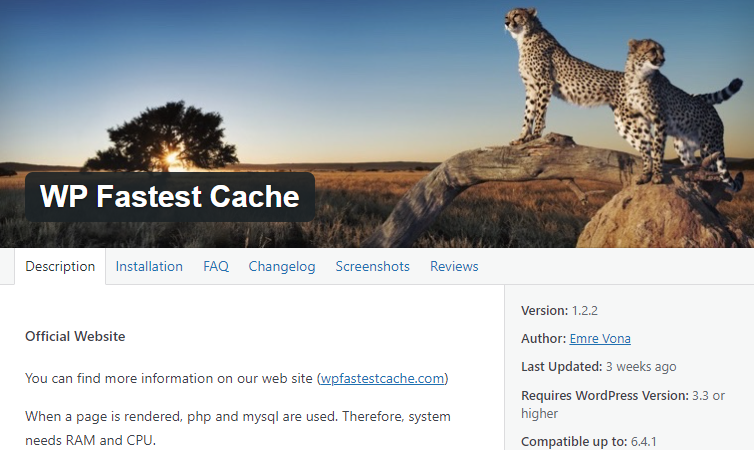
Task: Click the Compatible up to: 6.4.1 text
Action: [589, 441]
